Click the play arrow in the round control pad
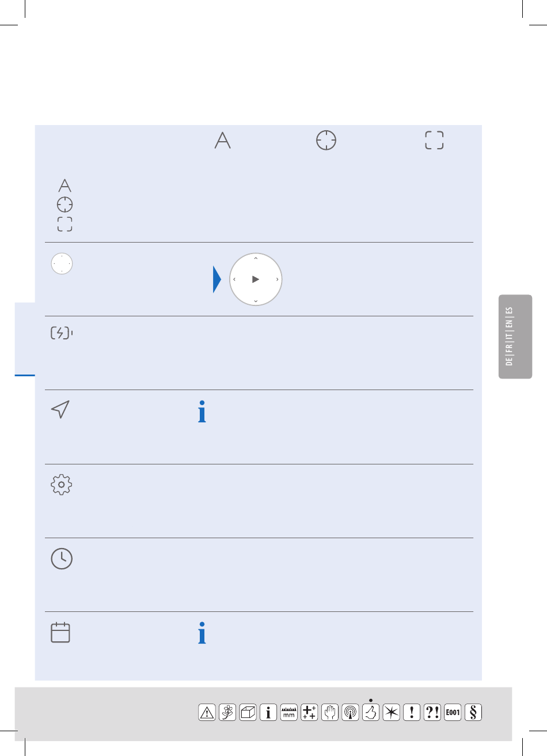 (x=256, y=279)
